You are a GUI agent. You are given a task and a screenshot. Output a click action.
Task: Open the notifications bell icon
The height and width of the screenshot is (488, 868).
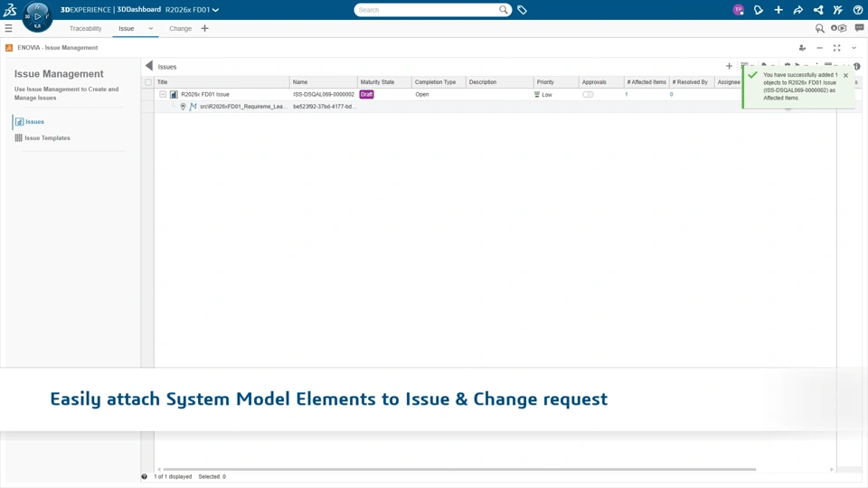click(759, 10)
